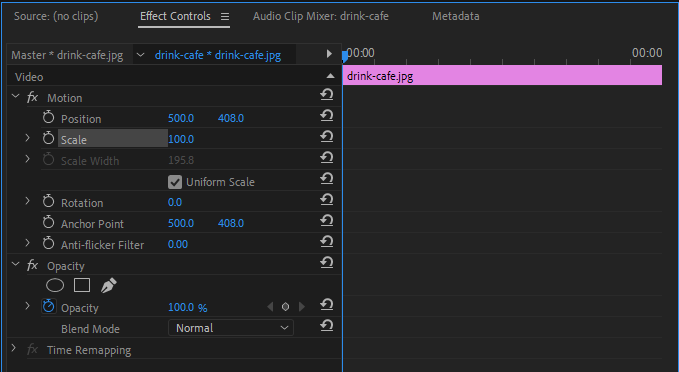The image size is (679, 372).
Task: Expand the Scale property
Action: click(27, 138)
